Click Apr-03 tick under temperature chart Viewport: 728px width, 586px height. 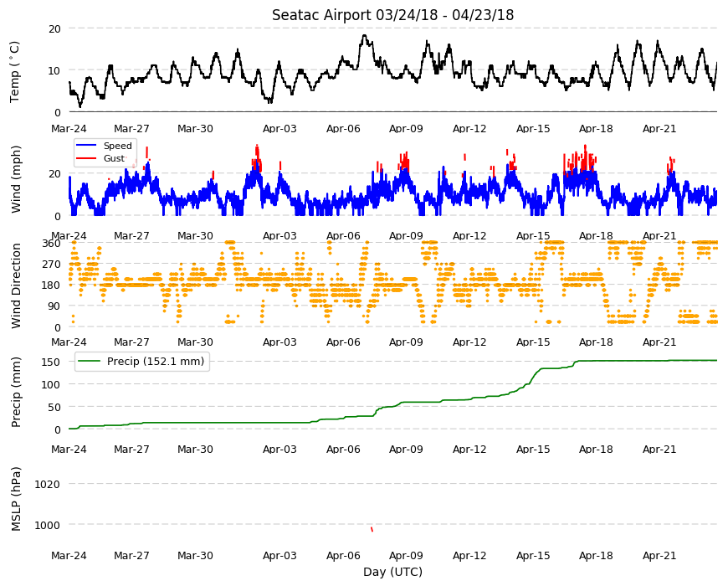point(279,129)
